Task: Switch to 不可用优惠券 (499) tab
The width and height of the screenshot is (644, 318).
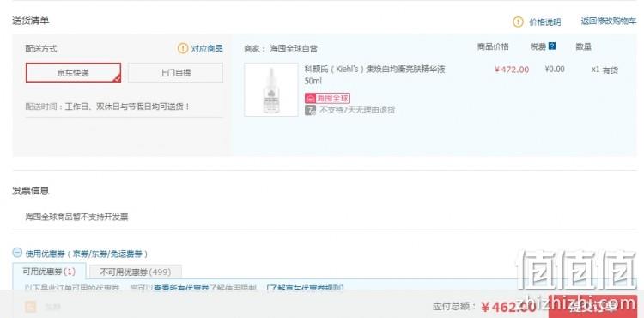Action: [x=135, y=272]
